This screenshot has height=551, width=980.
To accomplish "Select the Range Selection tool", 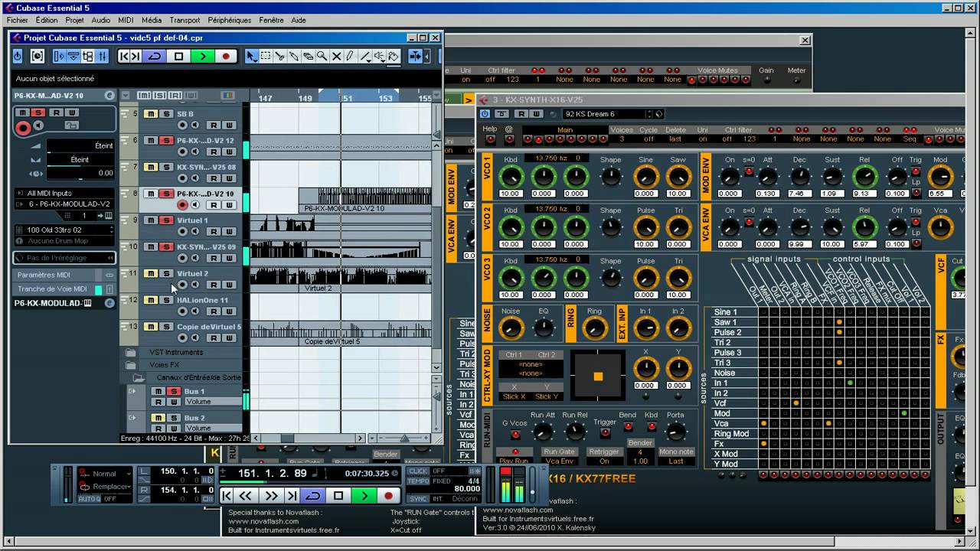I will coord(266,56).
